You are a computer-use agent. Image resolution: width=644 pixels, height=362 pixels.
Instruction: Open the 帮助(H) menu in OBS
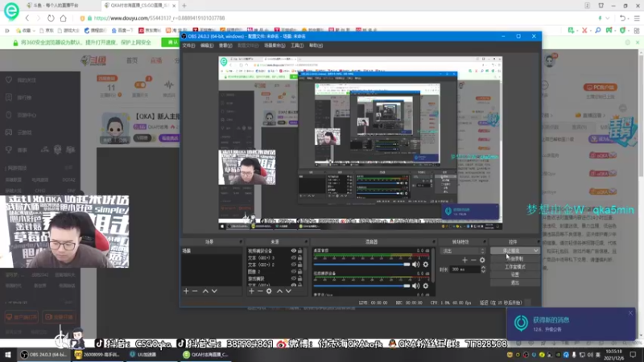[x=316, y=46]
